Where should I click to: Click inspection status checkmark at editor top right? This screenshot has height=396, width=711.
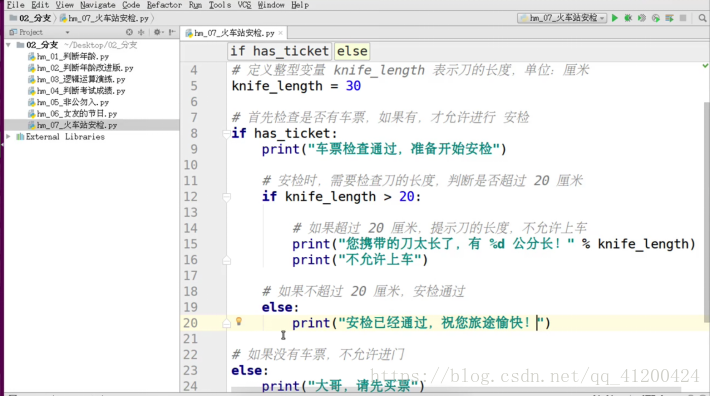coord(705,66)
